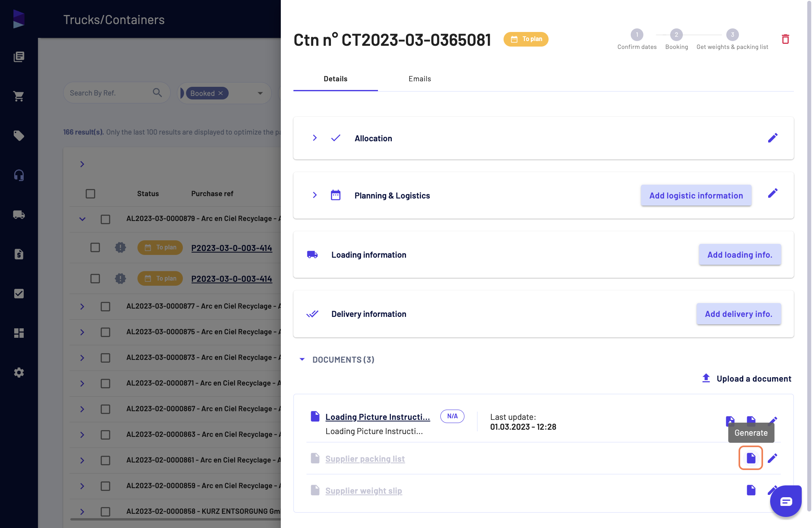Select the Details tab
Viewport: 812px width, 528px height.
tap(335, 79)
